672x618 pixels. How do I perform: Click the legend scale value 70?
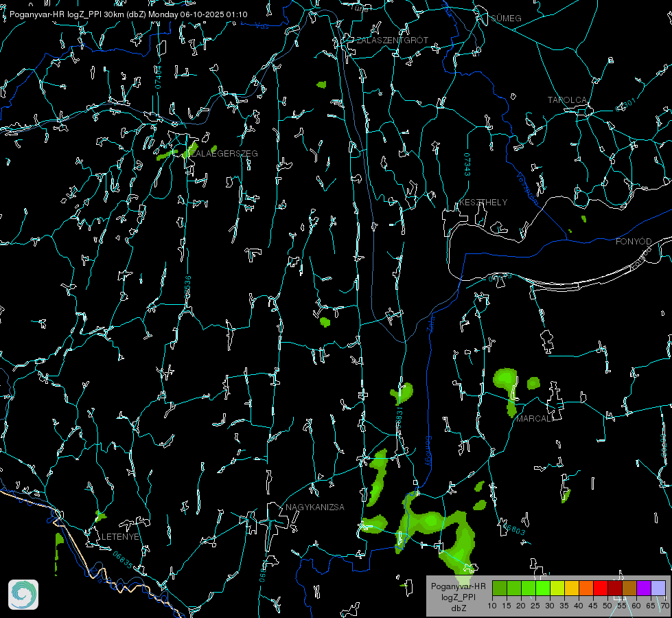click(664, 606)
